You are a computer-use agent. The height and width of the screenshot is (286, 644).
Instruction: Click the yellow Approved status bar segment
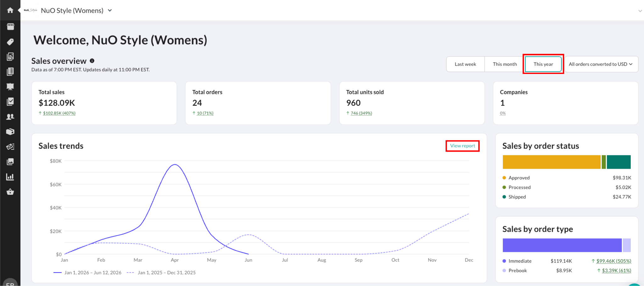pos(552,162)
